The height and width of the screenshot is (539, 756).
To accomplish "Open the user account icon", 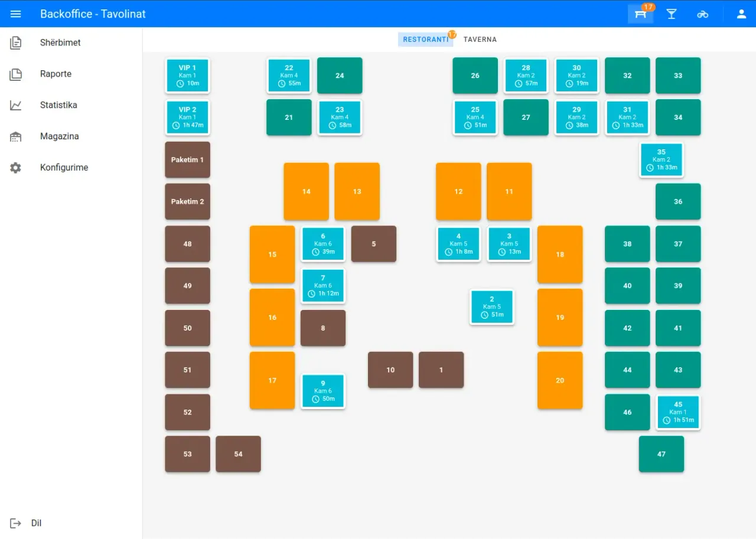I will click(741, 14).
